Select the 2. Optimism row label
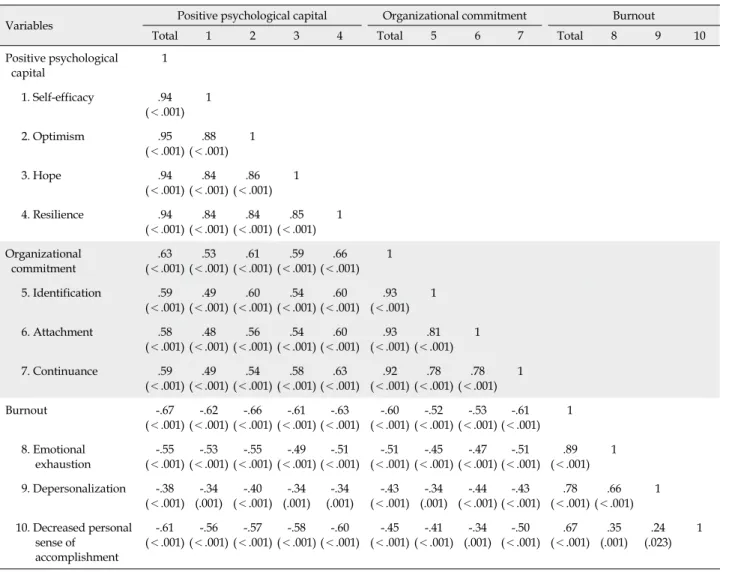Image resolution: width=729 pixels, height=572 pixels. click(x=53, y=136)
